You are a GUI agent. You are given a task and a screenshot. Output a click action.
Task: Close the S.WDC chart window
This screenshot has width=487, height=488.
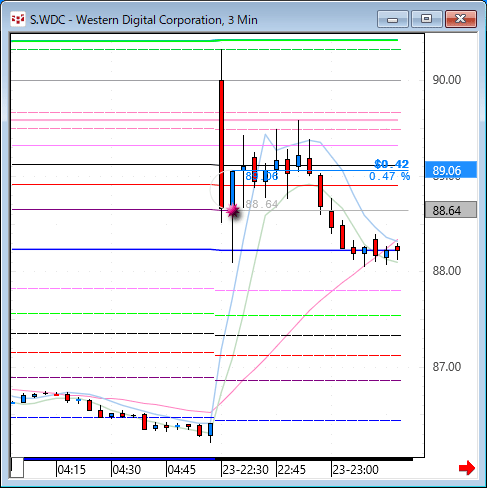pyautogui.click(x=461, y=19)
